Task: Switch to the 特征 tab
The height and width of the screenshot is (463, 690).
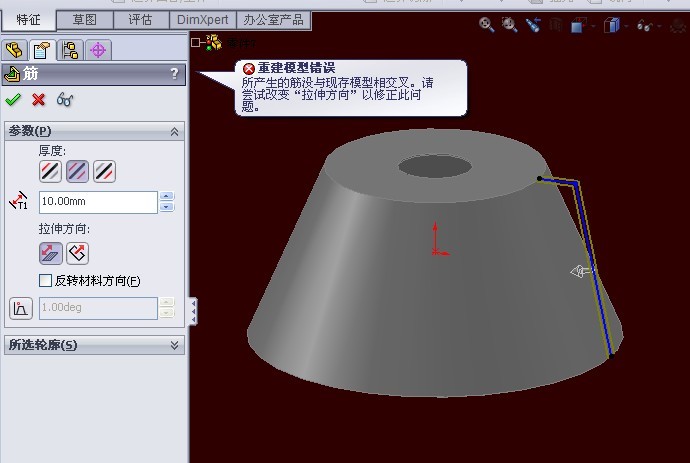Action: 29,20
